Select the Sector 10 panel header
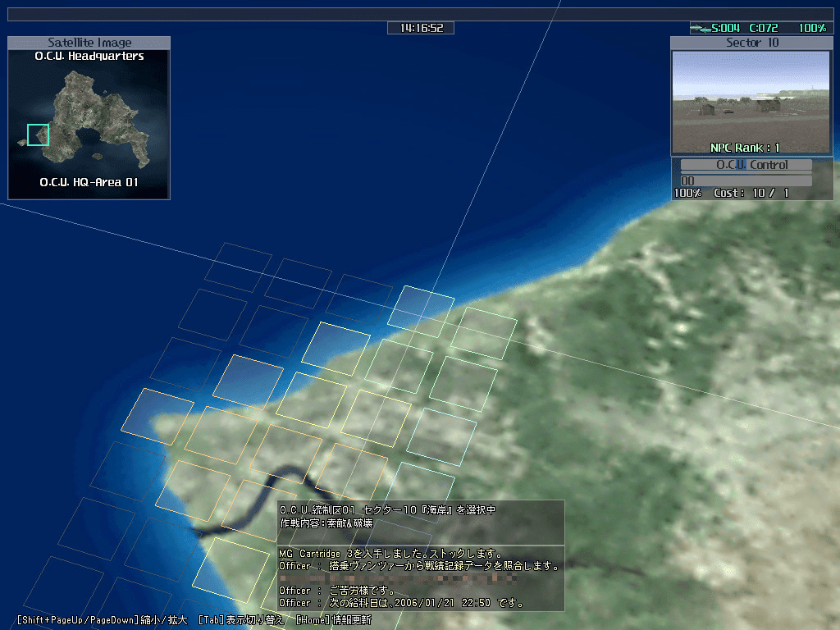This screenshot has height=630, width=840. [x=751, y=43]
